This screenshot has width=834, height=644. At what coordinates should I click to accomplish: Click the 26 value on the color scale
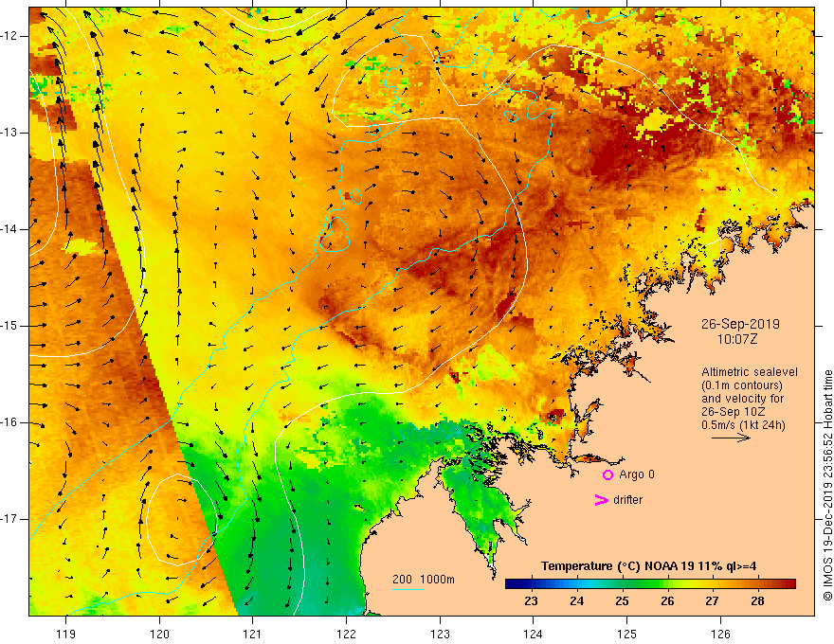click(x=667, y=601)
